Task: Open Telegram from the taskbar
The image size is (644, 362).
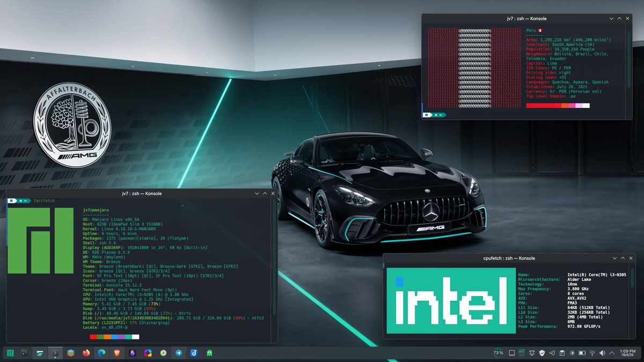Action: pyautogui.click(x=178, y=353)
